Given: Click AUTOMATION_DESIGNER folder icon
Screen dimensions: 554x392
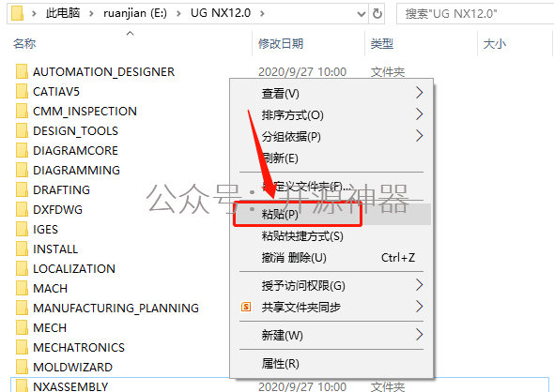Looking at the screenshot, I should pyautogui.click(x=22, y=71).
